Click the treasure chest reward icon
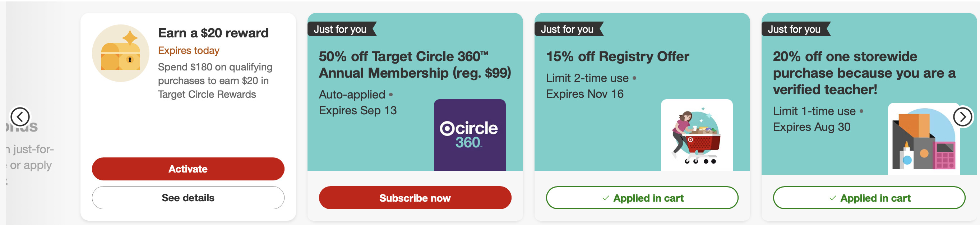The height and width of the screenshot is (225, 980). pyautogui.click(x=121, y=53)
